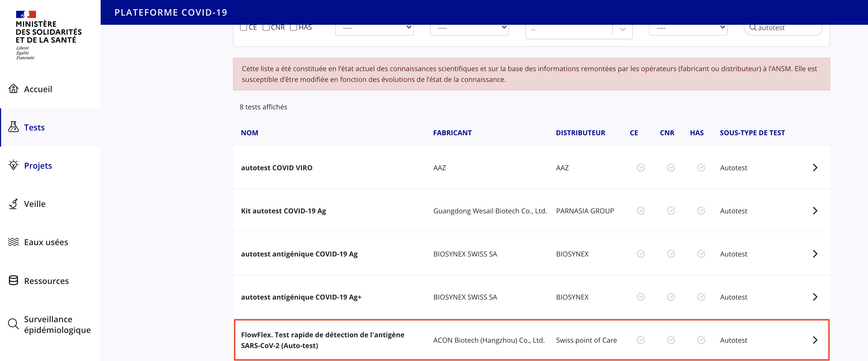868x361 pixels.
Task: Click CNR check icon for COVID-19 Ag+ row
Action: [x=671, y=297]
